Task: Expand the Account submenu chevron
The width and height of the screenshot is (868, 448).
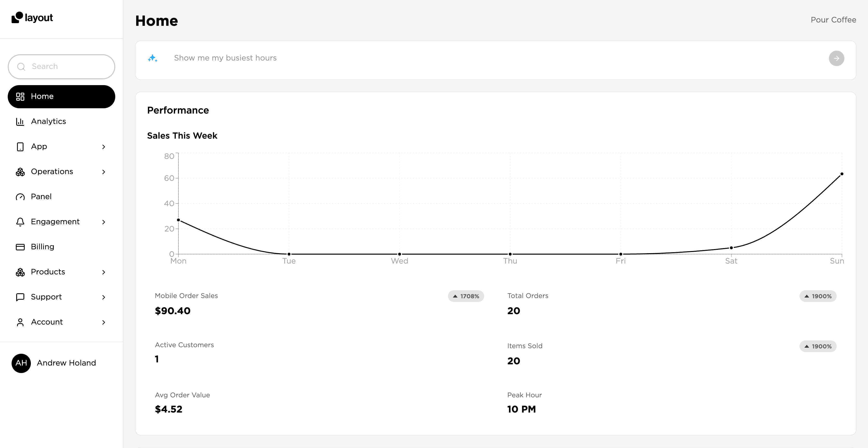Action: 103,322
